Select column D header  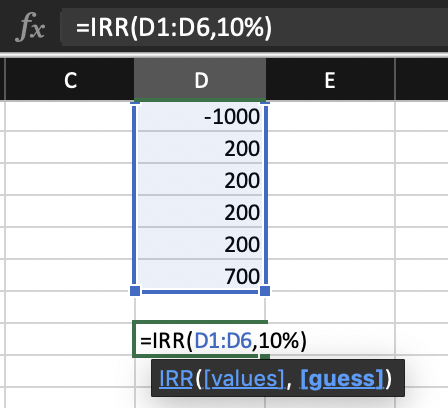pos(200,80)
